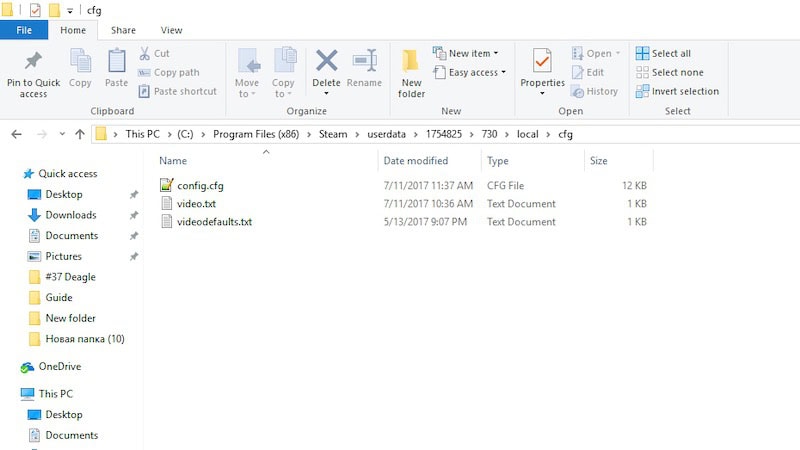This screenshot has width=800, height=450.
Task: Click the Copy ribbon icon
Action: click(x=80, y=61)
